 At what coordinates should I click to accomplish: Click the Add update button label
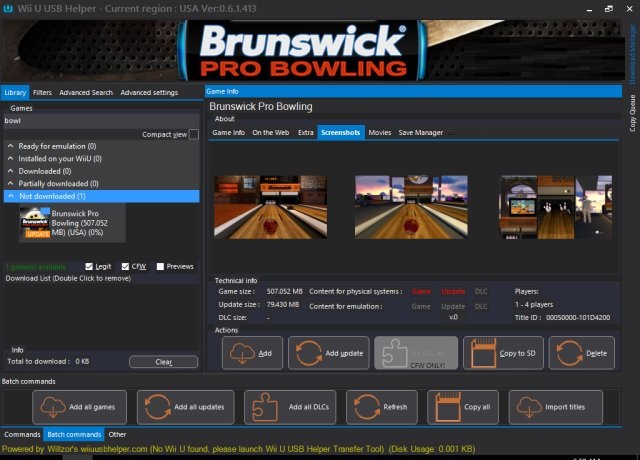344,353
